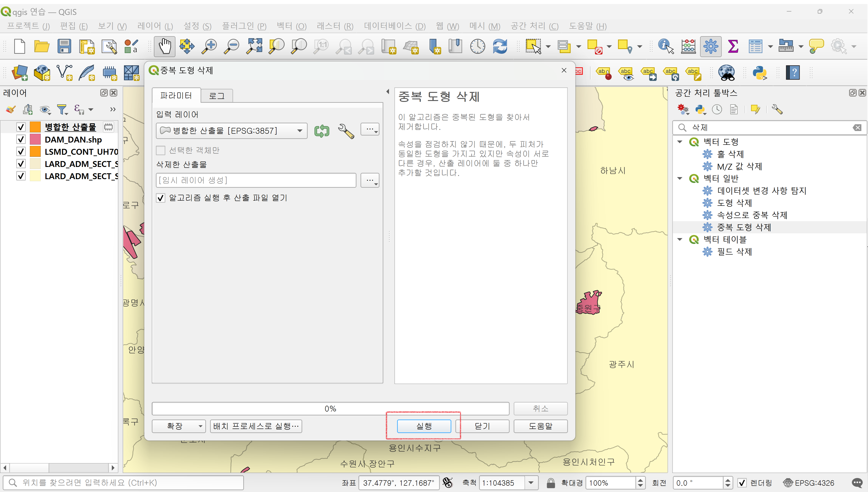Click the pink DAM_DAN.shp color swatch
This screenshot has height=492, width=868.
pyautogui.click(x=35, y=140)
